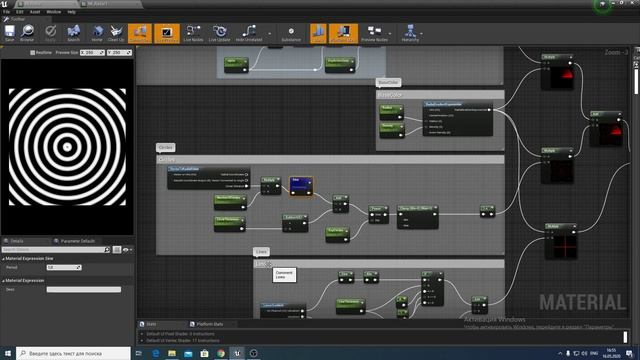Viewport: 640px width, 360px height.
Task: Open the Hide Unrelated options dropdown arrow
Action: tap(269, 34)
